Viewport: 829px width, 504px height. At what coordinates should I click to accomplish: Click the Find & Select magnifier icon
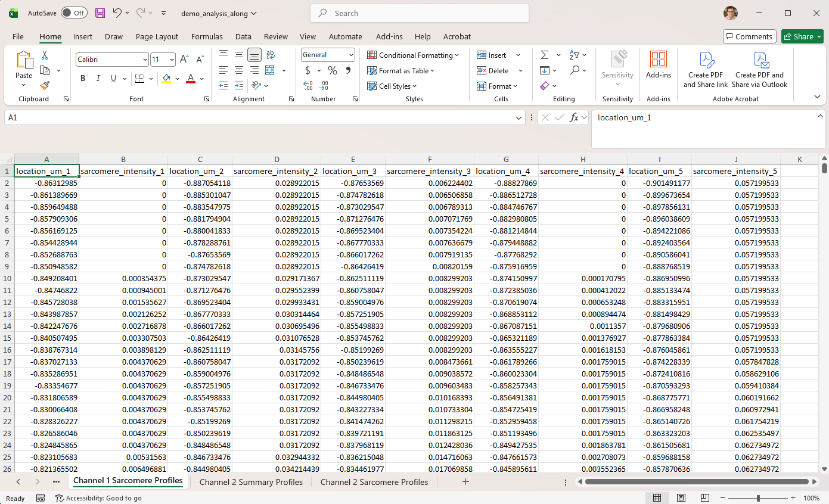coord(575,70)
